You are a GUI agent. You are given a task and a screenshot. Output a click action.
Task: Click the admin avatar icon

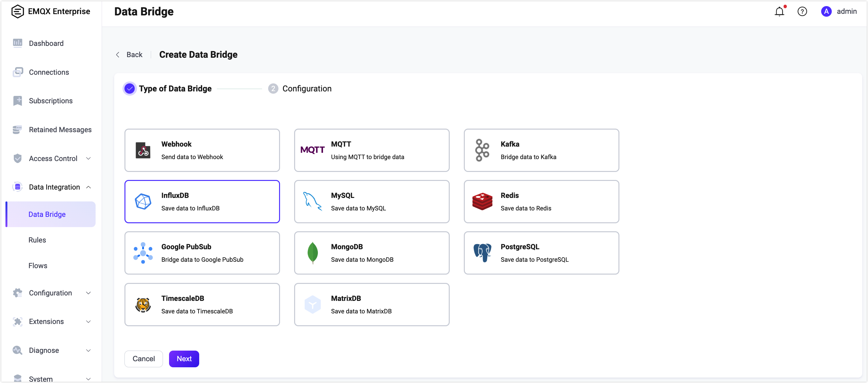point(826,12)
